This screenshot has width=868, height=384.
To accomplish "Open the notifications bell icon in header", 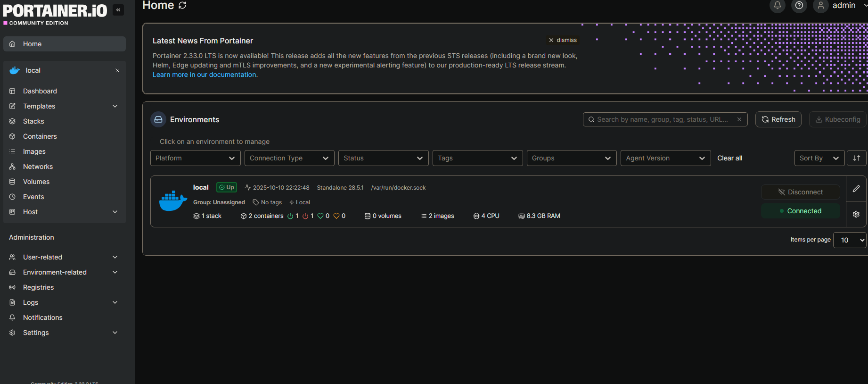I will tap(778, 5).
